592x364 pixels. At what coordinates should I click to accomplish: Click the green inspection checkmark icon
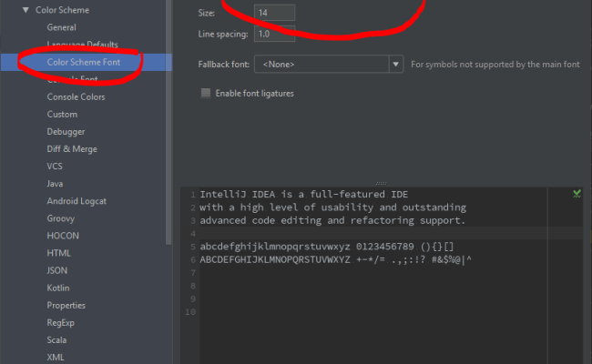point(577,194)
